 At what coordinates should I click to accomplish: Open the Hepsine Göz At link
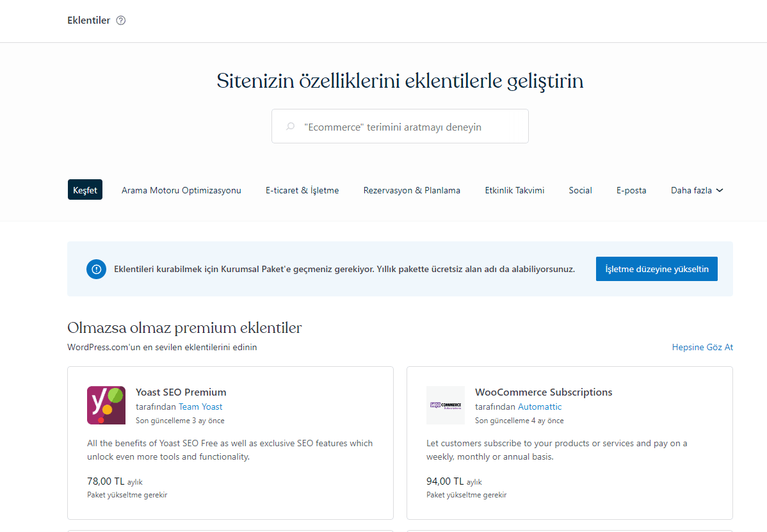coord(702,347)
